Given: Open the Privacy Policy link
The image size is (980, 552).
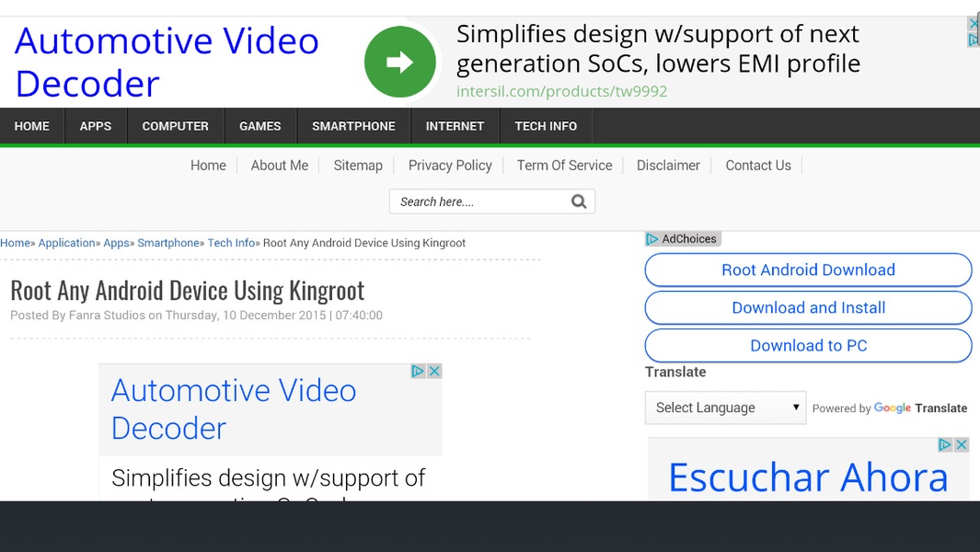Looking at the screenshot, I should (450, 166).
